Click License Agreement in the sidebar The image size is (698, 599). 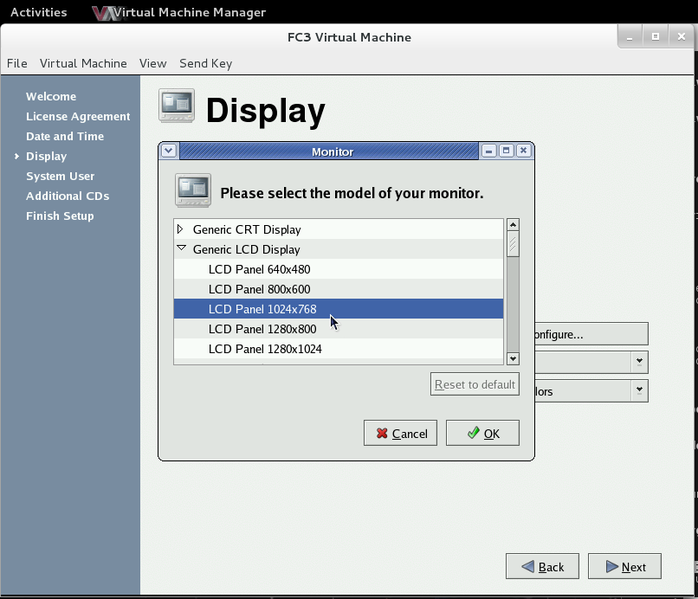click(x=78, y=117)
